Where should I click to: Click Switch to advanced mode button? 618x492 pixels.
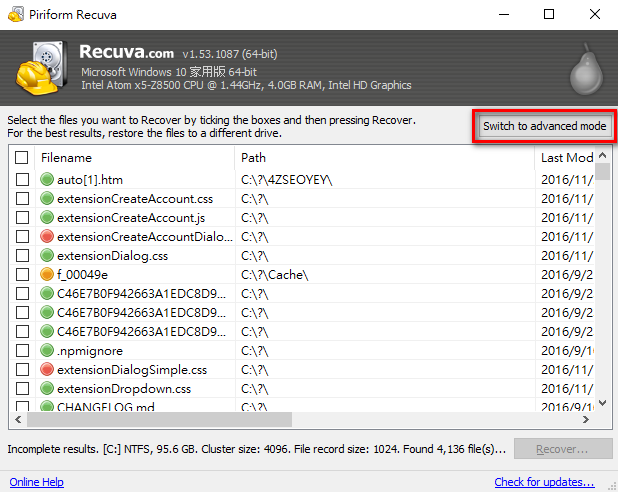click(544, 126)
